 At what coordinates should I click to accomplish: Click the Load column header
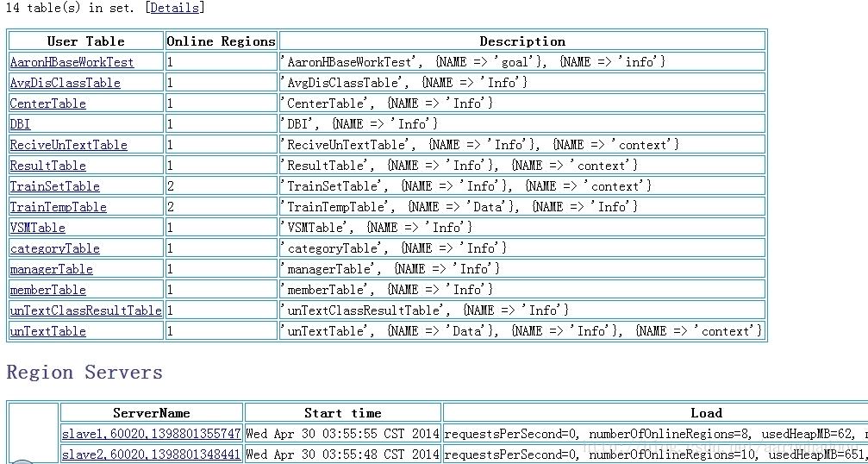pos(706,413)
